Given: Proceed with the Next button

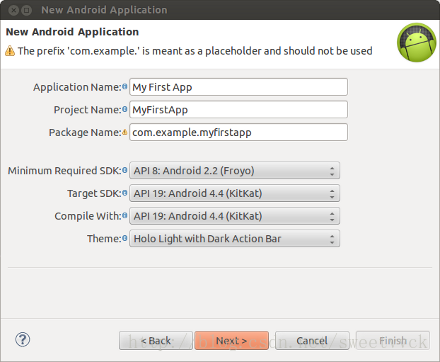Looking at the screenshot, I should 231,340.
